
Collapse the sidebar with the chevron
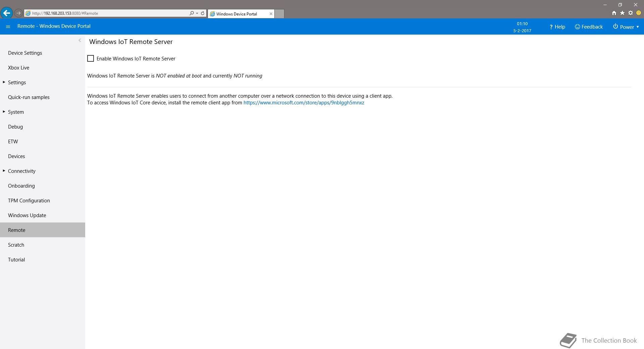pos(80,40)
